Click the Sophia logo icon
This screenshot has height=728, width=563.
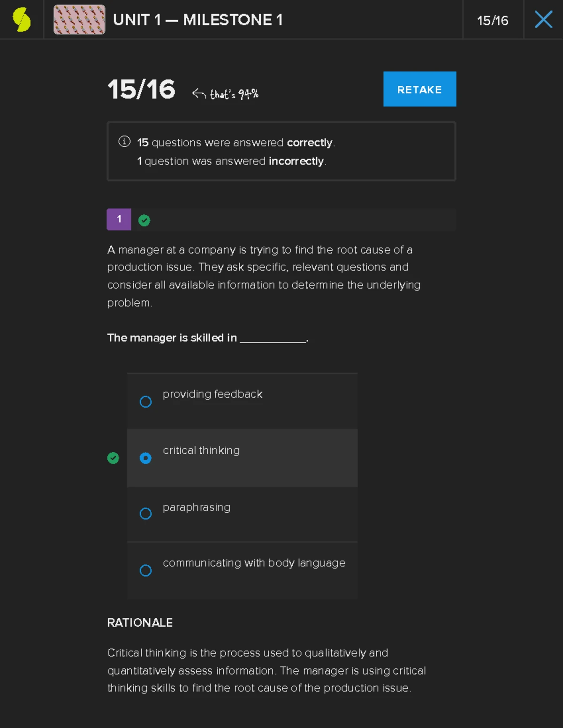coord(22,20)
